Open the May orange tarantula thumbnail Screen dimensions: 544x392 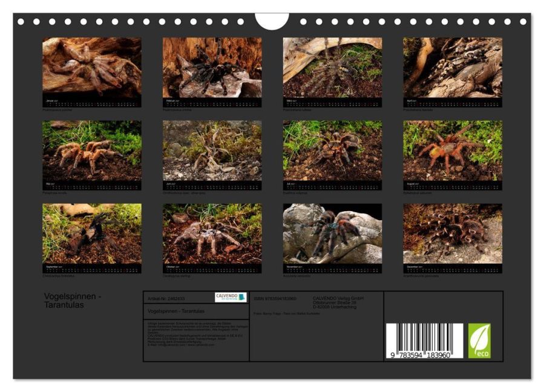tap(92, 151)
